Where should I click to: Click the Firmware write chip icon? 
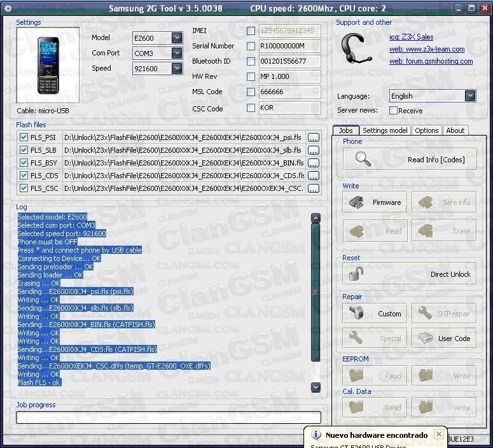pyautogui.click(x=356, y=202)
